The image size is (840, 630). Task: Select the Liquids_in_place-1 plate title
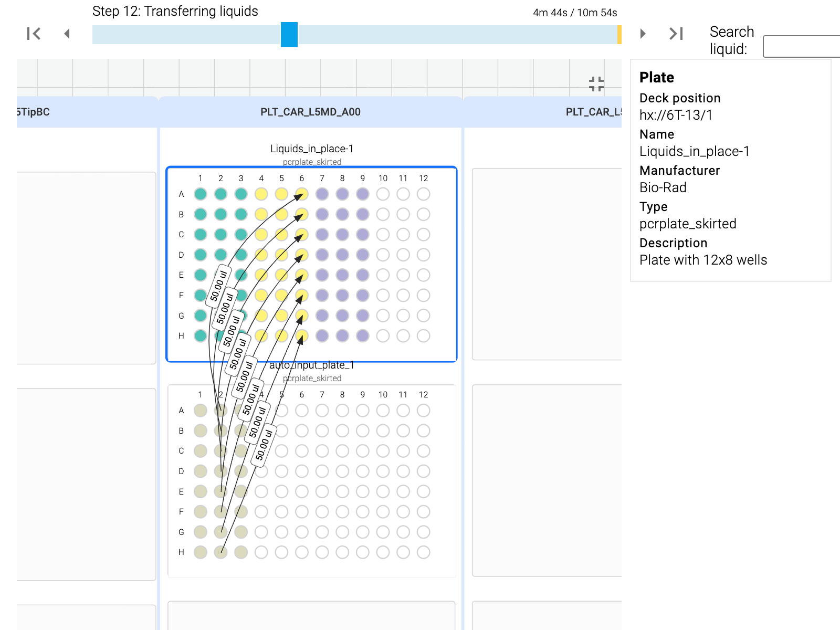pos(311,149)
